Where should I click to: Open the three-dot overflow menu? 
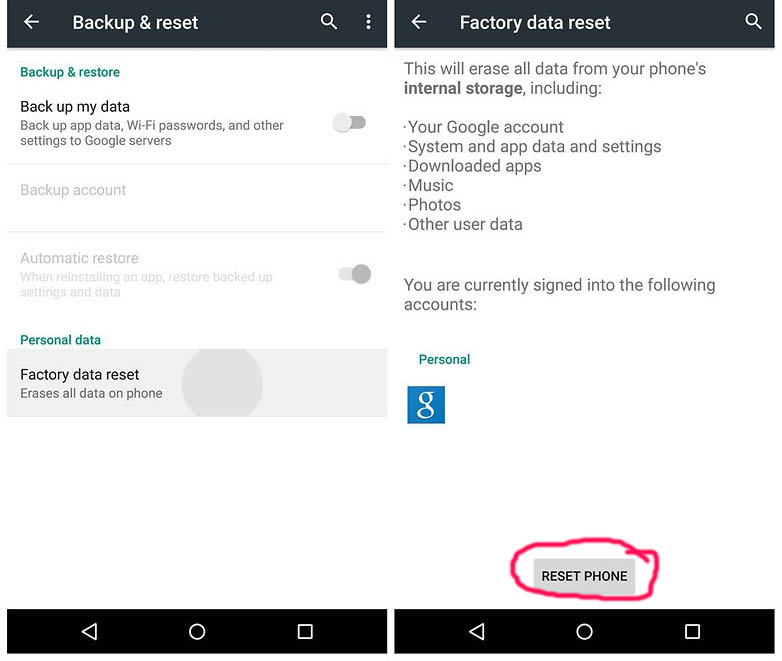click(368, 21)
